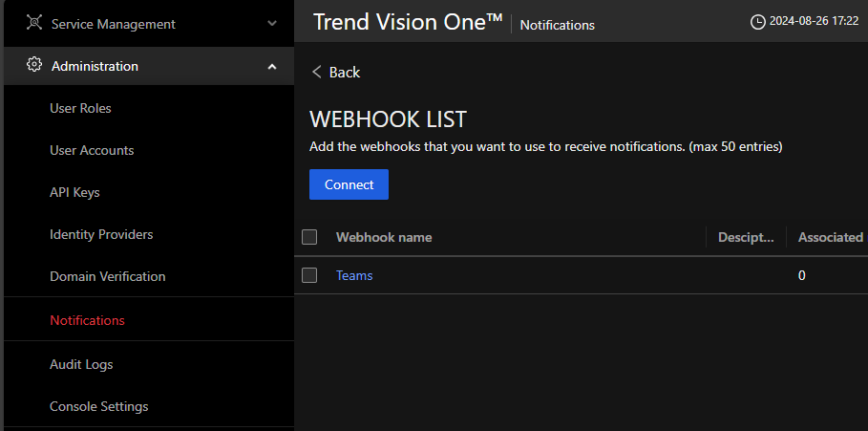
Task: Select Notifications in the Administration menu
Action: (x=87, y=320)
